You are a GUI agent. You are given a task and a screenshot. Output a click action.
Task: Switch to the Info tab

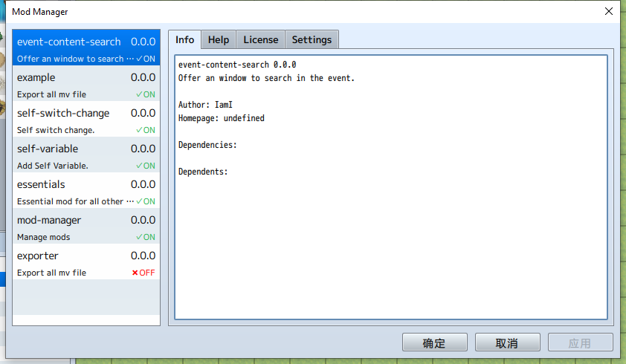click(x=184, y=39)
